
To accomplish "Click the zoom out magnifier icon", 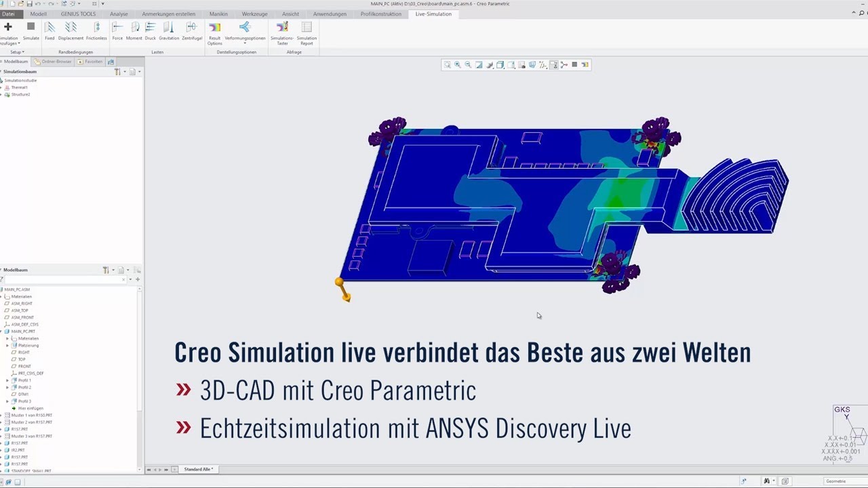I will 468,64.
